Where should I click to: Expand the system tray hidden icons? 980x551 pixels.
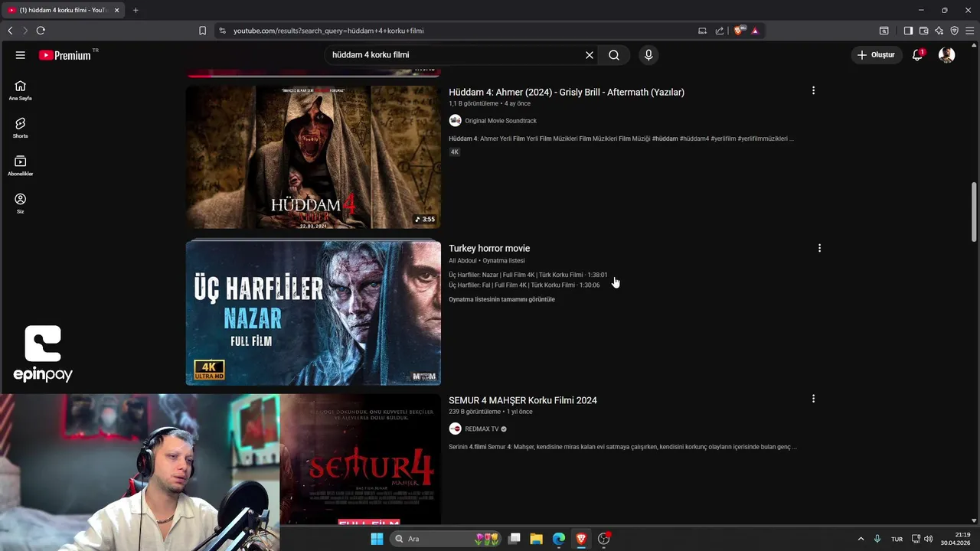[x=861, y=539]
